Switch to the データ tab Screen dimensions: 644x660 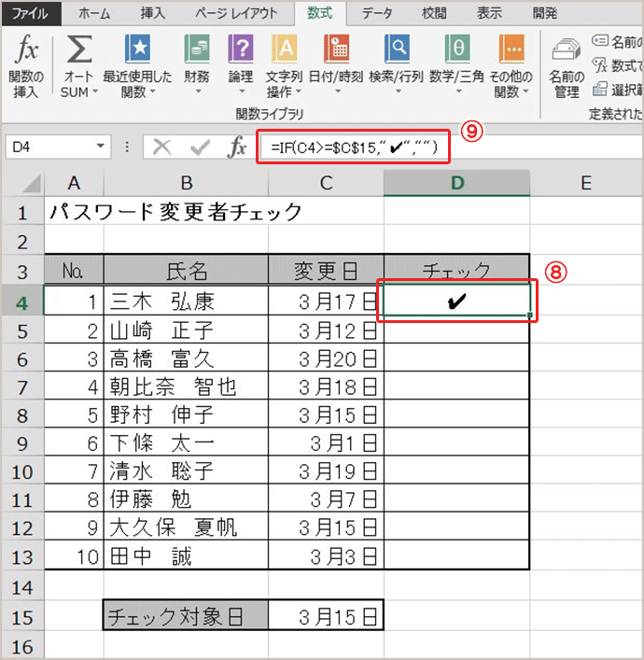point(377,13)
